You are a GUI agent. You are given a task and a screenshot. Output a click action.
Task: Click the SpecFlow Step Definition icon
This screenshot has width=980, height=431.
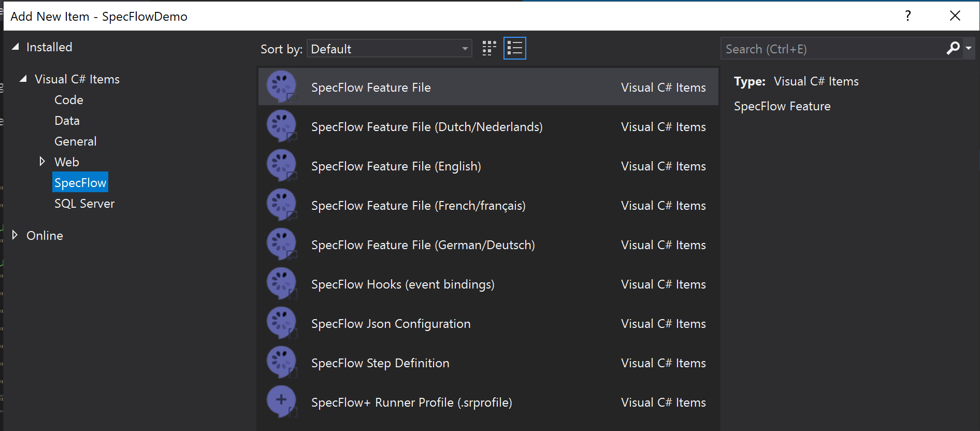[x=281, y=362]
